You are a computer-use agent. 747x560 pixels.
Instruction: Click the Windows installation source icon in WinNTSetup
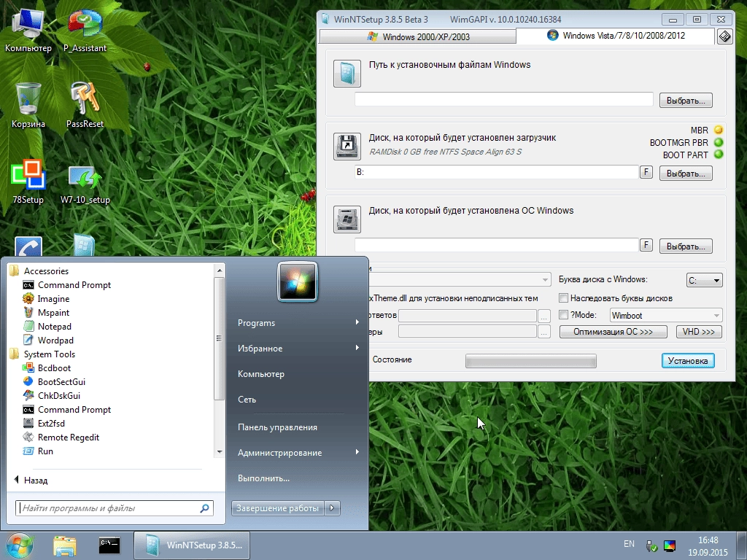[347, 74]
